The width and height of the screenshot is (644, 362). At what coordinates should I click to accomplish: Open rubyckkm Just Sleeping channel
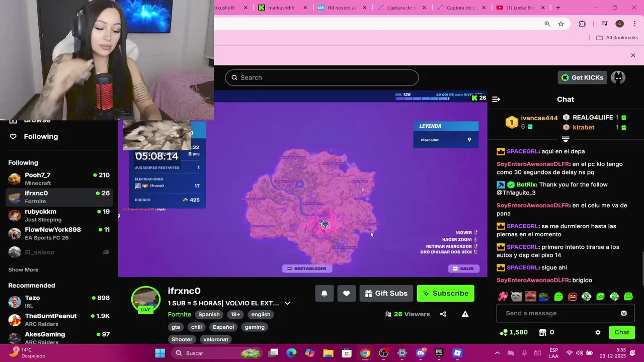tap(59, 215)
